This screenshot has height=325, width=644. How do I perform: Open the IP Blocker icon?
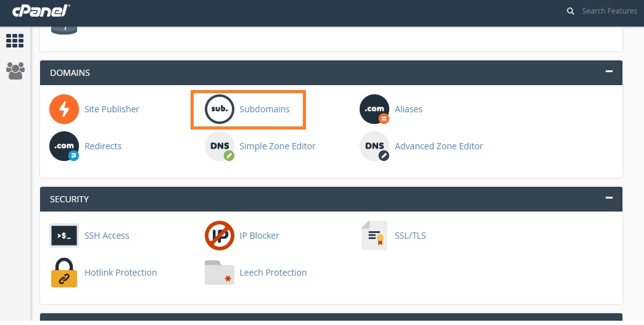coord(220,236)
